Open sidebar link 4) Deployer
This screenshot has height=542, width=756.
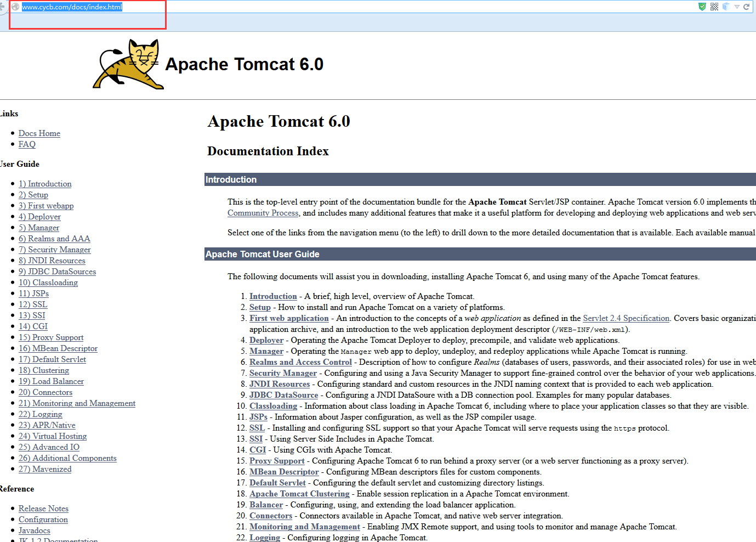tap(39, 217)
